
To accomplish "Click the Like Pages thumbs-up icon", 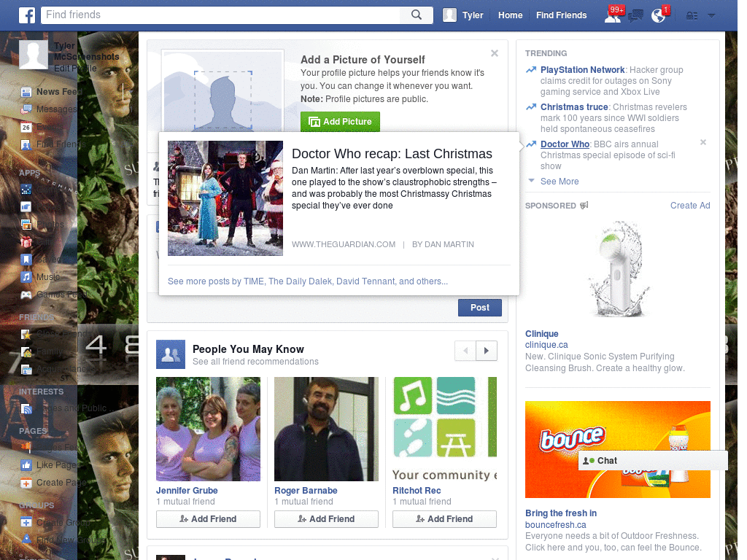I will point(26,465).
